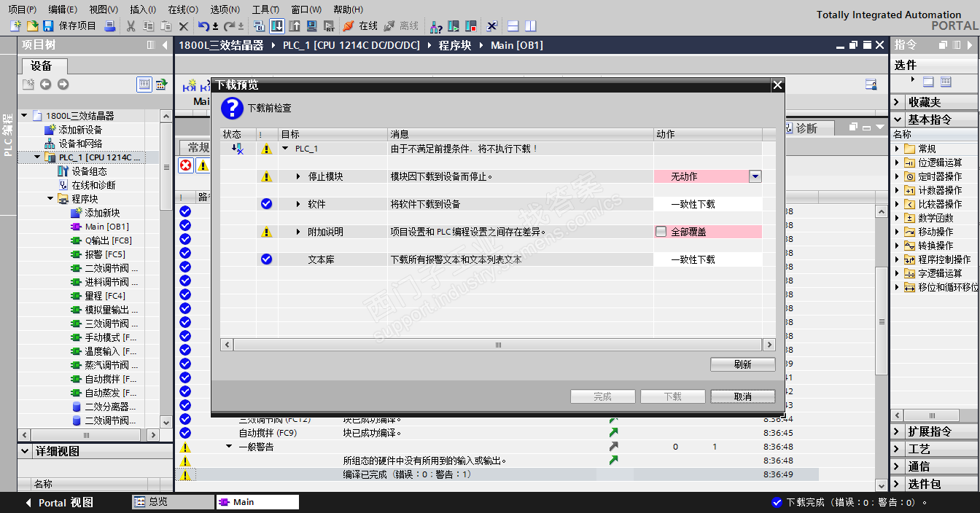Expand the 软件 row in dialog

pos(298,204)
